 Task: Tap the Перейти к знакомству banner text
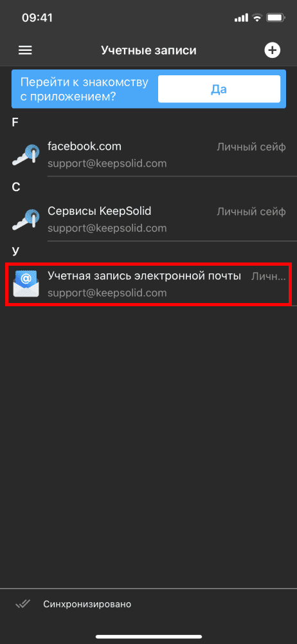pos(84,89)
